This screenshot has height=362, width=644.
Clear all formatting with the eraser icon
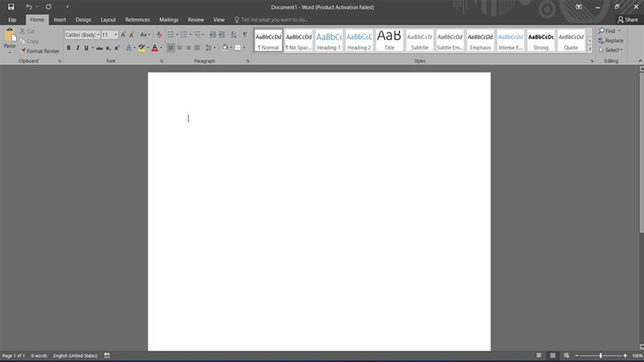click(159, 35)
